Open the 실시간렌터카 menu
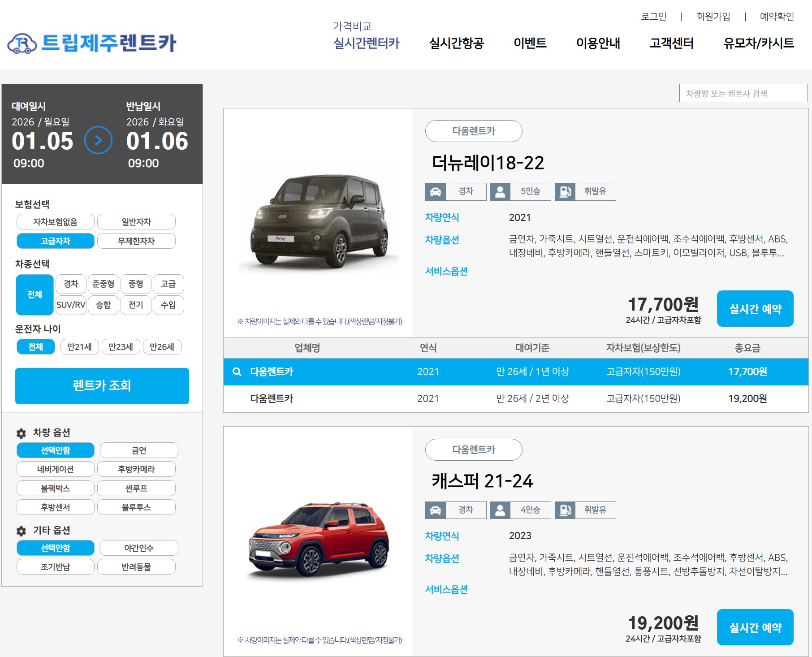812x657 pixels. (366, 43)
